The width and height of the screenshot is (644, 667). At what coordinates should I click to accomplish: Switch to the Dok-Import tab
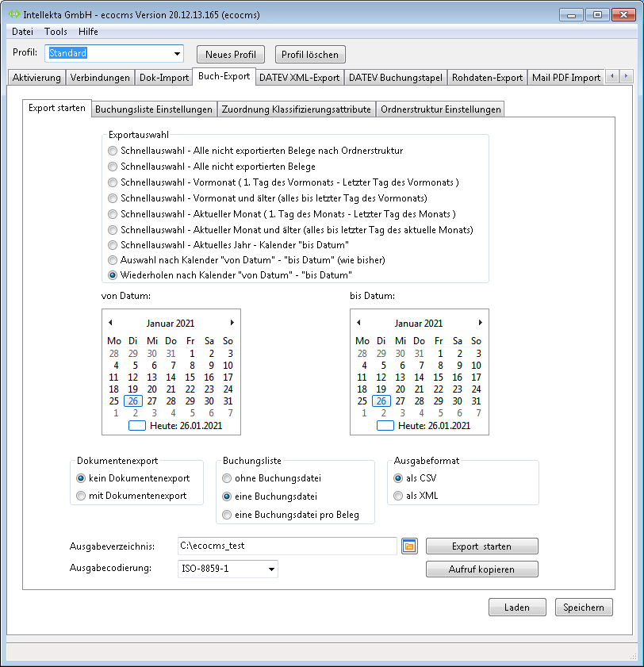[164, 78]
